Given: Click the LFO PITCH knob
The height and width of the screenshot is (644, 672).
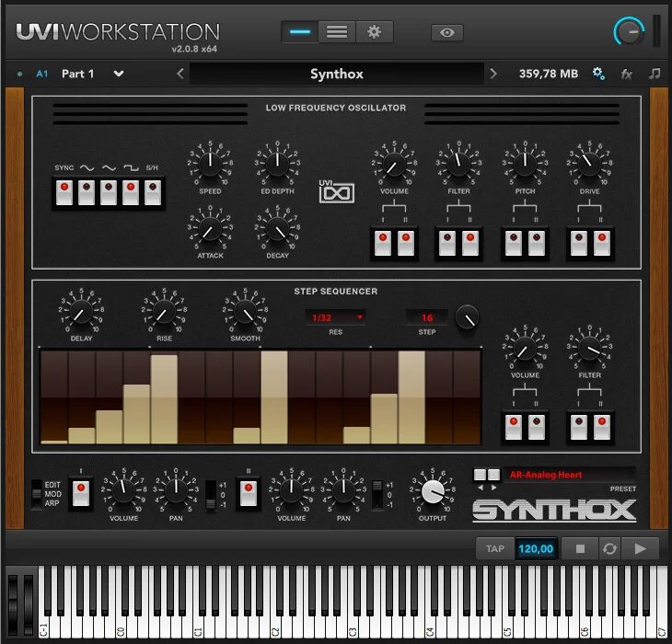Looking at the screenshot, I should pos(525,164).
